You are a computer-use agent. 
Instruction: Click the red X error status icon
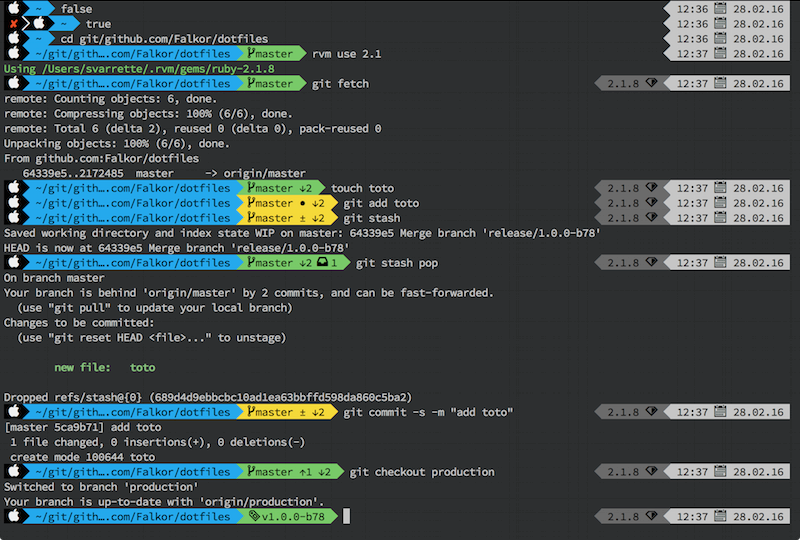[14, 23]
